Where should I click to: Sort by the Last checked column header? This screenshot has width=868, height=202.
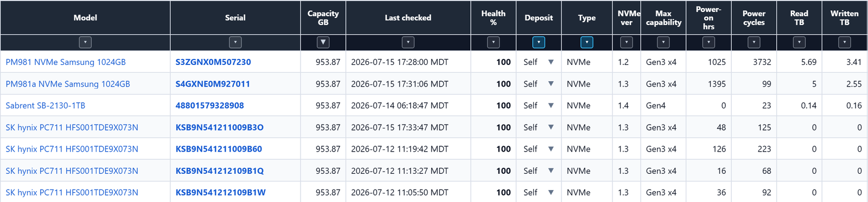(x=408, y=18)
